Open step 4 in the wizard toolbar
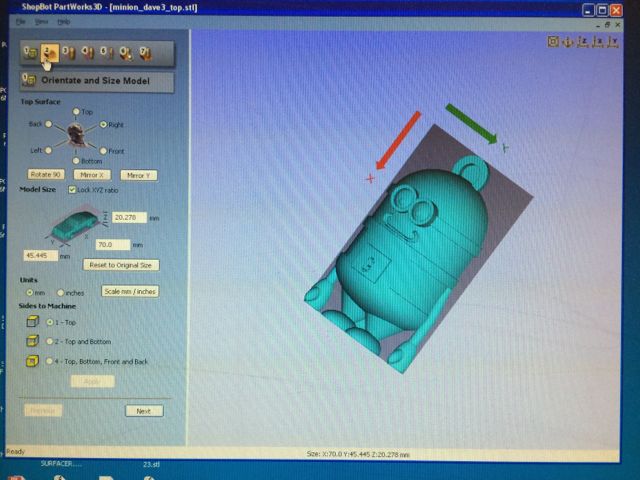This screenshot has height=480, width=640. tap(88, 53)
